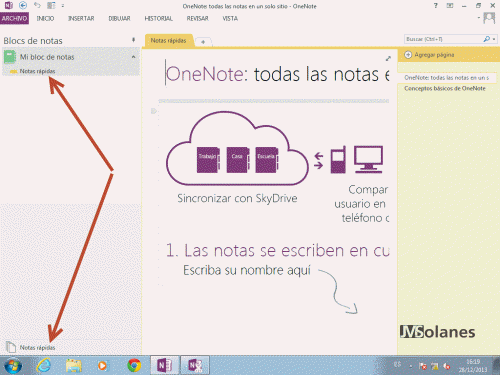Open the search scope dropdown arrow
Viewport: 500px width, 375px height.
[x=494, y=39]
